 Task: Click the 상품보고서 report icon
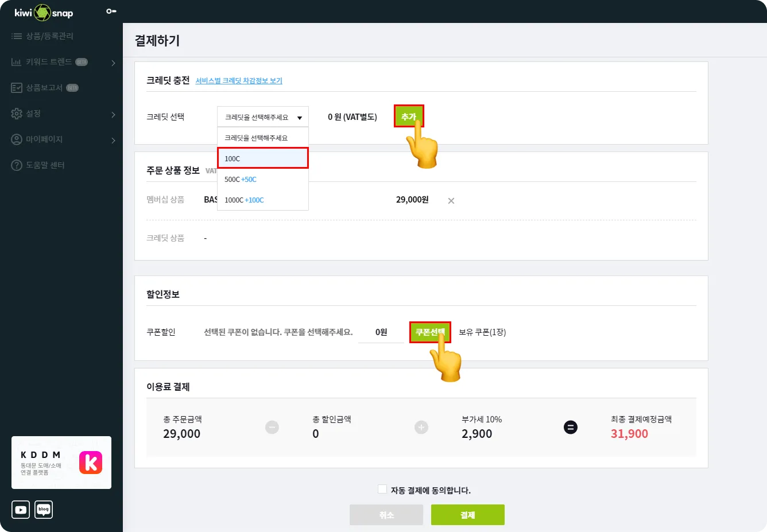[x=17, y=88]
